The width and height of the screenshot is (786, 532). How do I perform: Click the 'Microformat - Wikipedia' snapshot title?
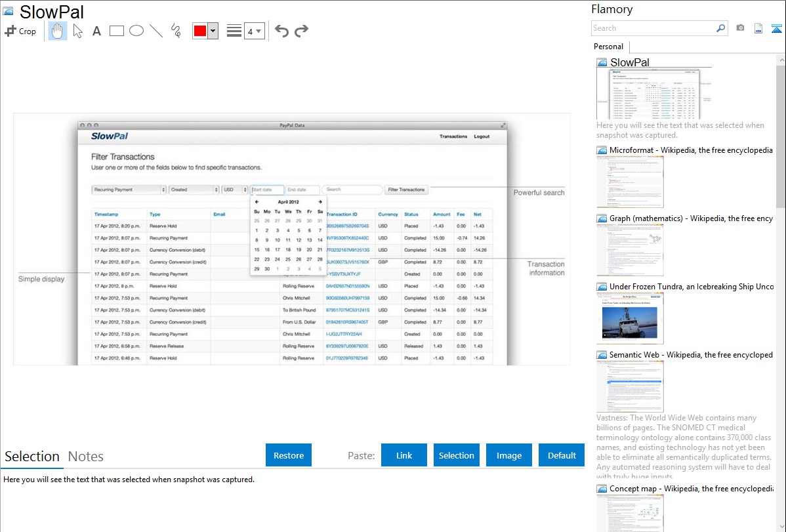pos(692,150)
